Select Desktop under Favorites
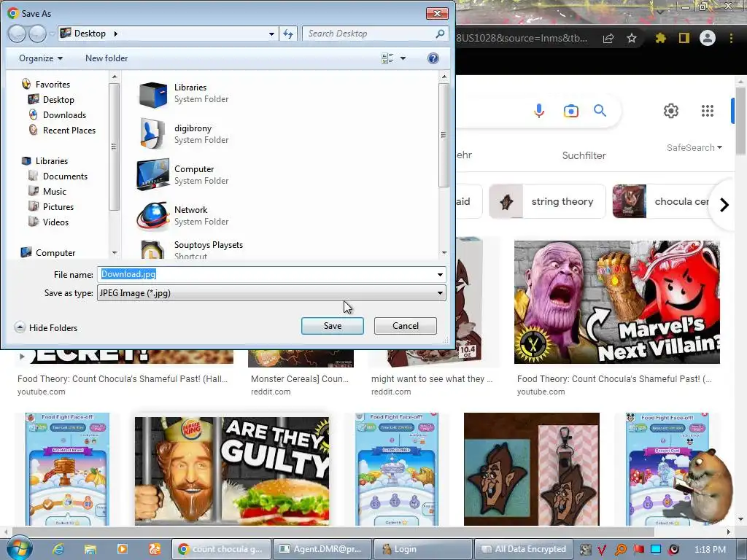The height and width of the screenshot is (560, 747). [x=58, y=99]
